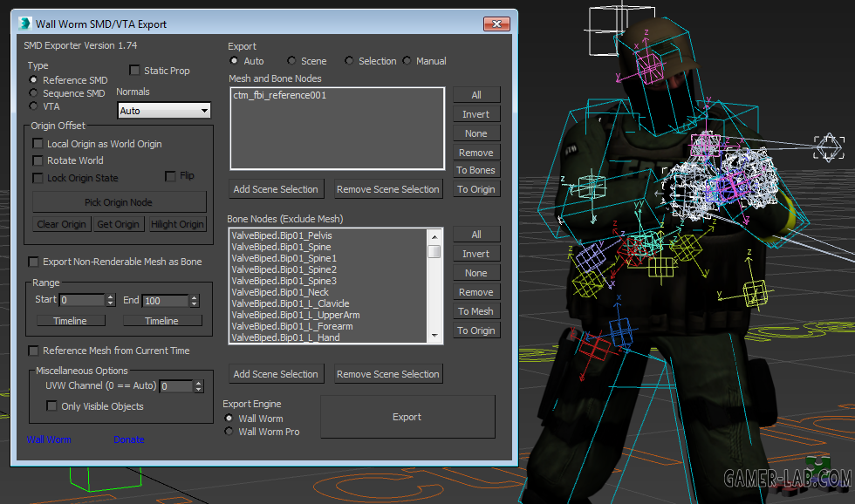Select ctm_fbi_reference001 mesh node
This screenshot has height=504, width=855.
pos(280,95)
